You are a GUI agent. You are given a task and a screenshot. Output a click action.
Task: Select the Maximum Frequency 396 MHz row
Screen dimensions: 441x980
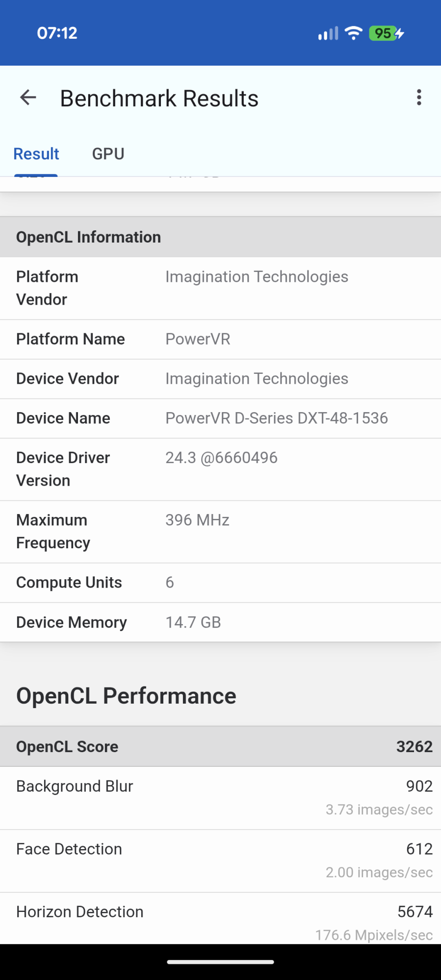[x=220, y=531]
